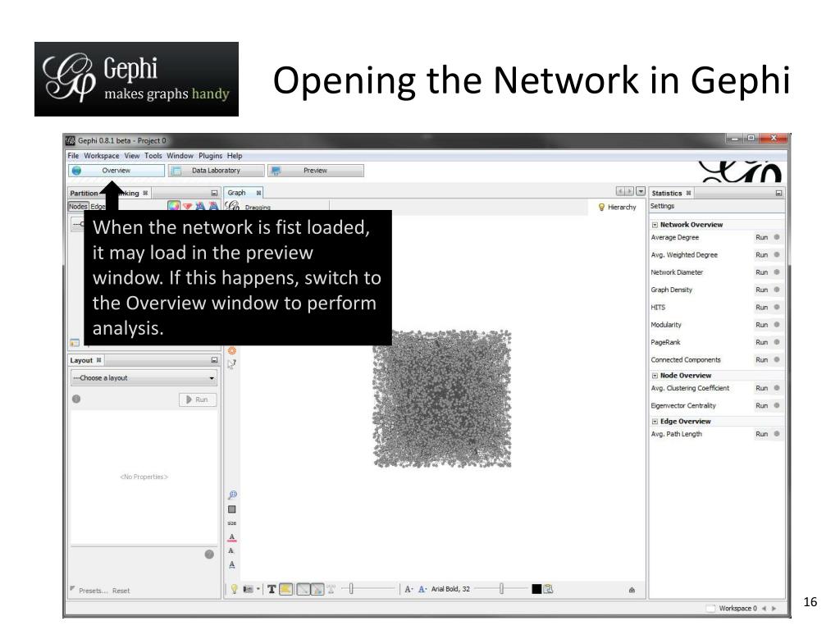Minimize the Layout panel
Image resolution: width=840 pixels, height=630 pixels.
[x=214, y=361]
